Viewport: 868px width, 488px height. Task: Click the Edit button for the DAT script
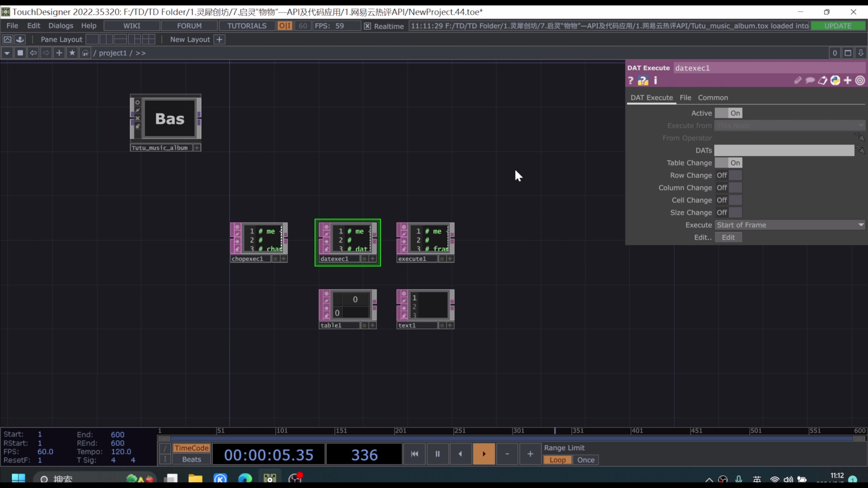point(728,237)
